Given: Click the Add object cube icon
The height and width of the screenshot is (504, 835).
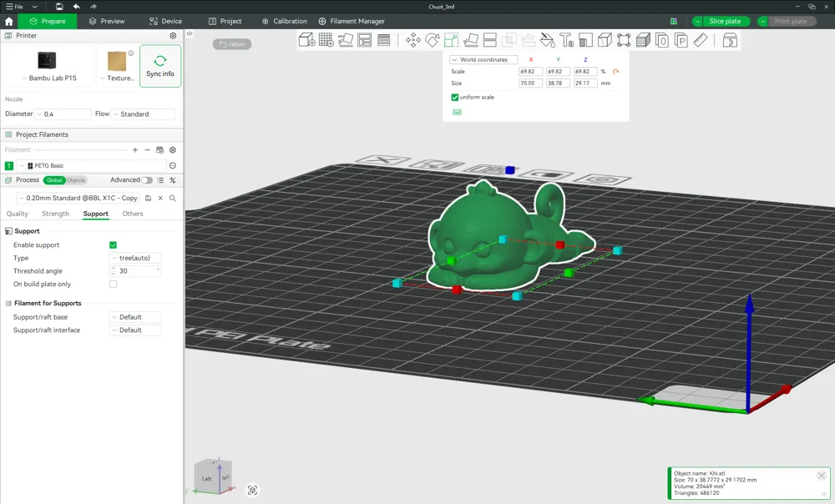Looking at the screenshot, I should point(306,40).
